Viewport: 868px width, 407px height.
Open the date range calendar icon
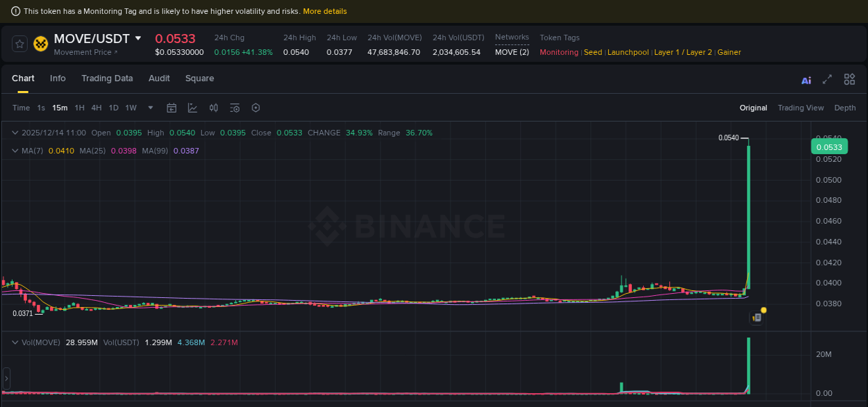pyautogui.click(x=172, y=108)
